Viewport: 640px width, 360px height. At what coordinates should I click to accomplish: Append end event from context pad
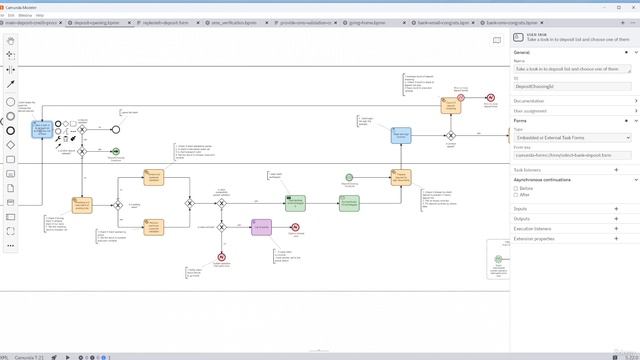pos(58,124)
